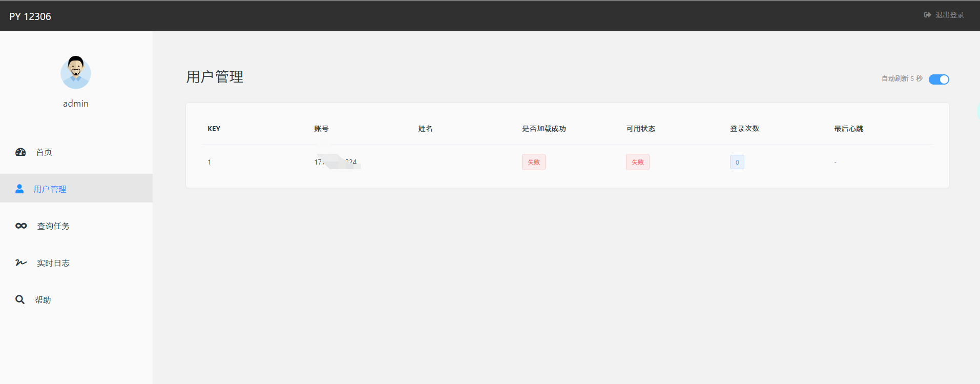Viewport: 980px width, 384px height.
Task: Select 用户管理 in the sidebar
Action: point(76,188)
